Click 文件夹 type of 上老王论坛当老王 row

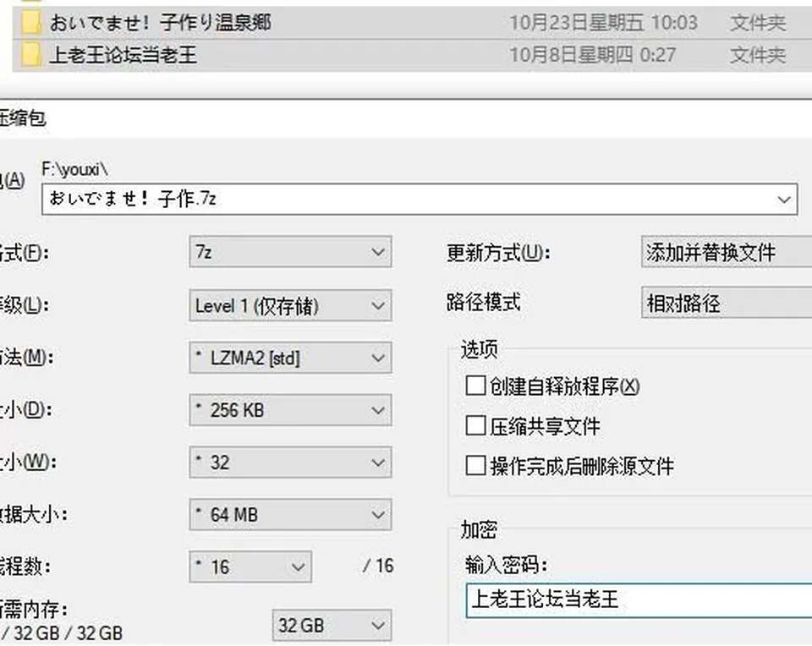point(758,55)
